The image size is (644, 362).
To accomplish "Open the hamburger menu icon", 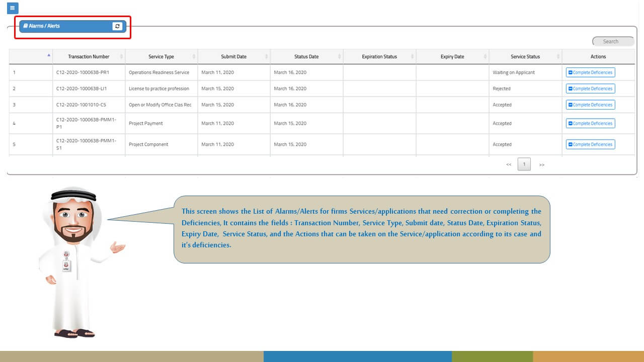I will [x=13, y=8].
